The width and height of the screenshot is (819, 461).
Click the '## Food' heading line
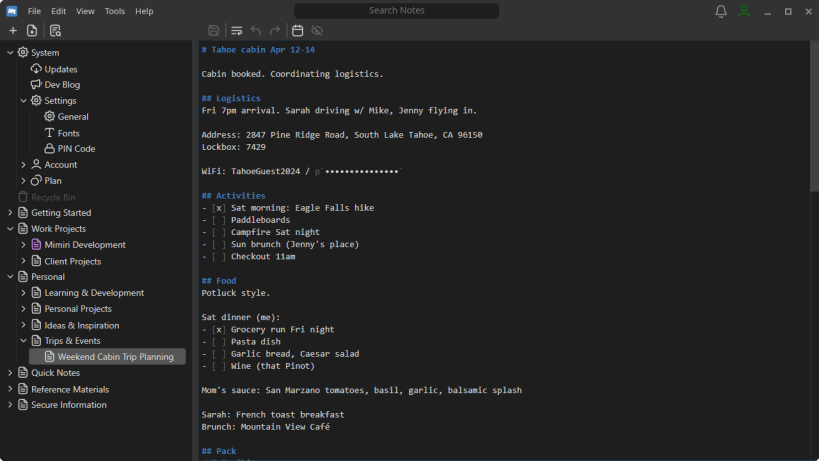219,281
